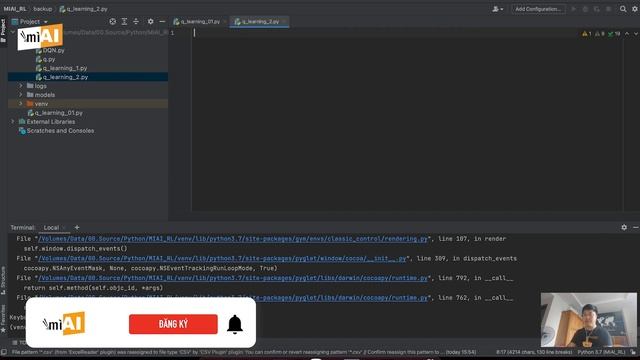Close the Local terminal tab

coord(64,227)
